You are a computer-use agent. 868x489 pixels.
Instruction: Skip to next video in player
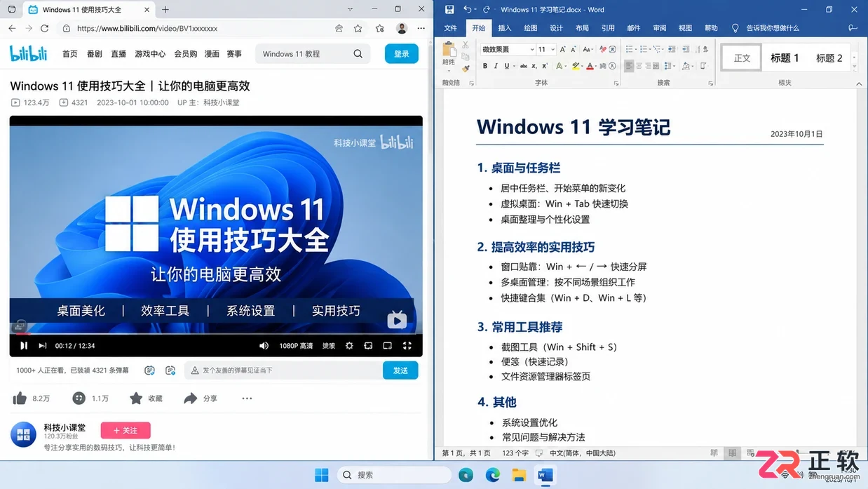(42, 346)
